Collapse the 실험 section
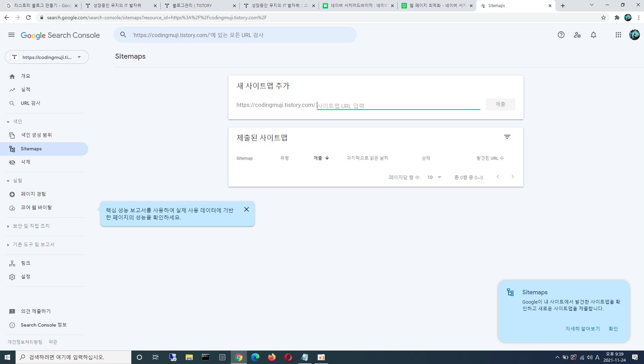Screen dimensions: 644x364 click(14, 181)
